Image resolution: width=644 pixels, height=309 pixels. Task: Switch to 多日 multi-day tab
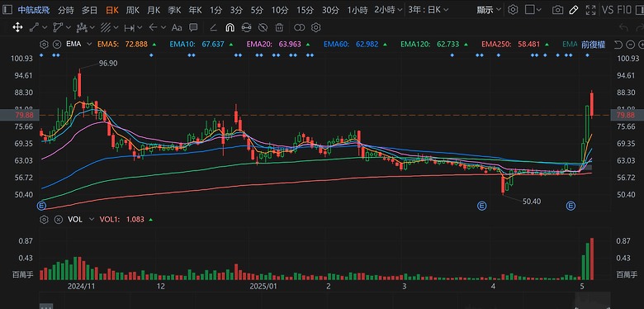[89, 10]
